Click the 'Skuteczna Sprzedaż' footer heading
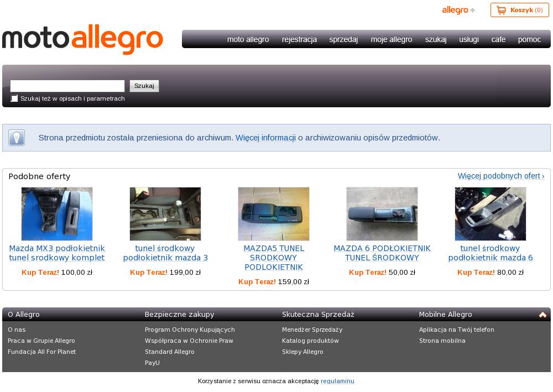Viewport: 553px width, 392px height. pyautogui.click(x=318, y=315)
